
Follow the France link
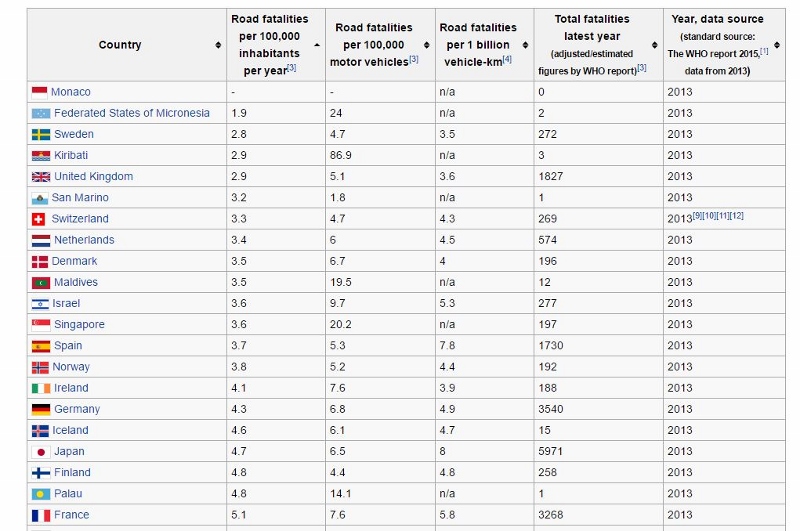coord(71,515)
